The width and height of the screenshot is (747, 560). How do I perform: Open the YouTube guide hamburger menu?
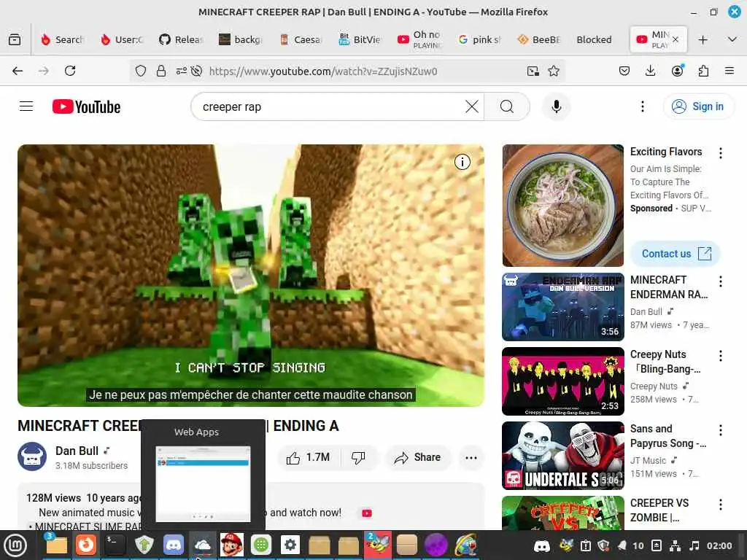click(26, 106)
